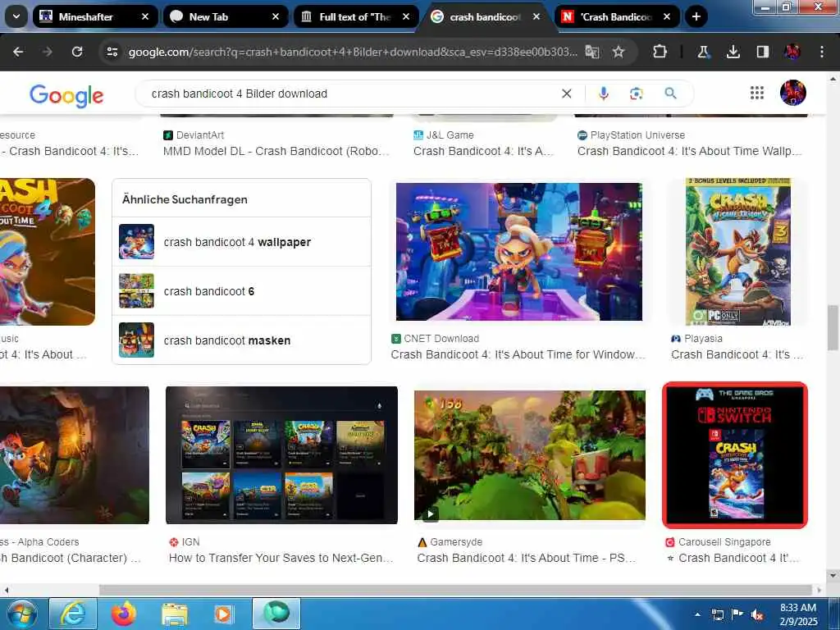This screenshot has height=630, width=840.
Task: View site information icon in address bar
Action: click(112, 52)
